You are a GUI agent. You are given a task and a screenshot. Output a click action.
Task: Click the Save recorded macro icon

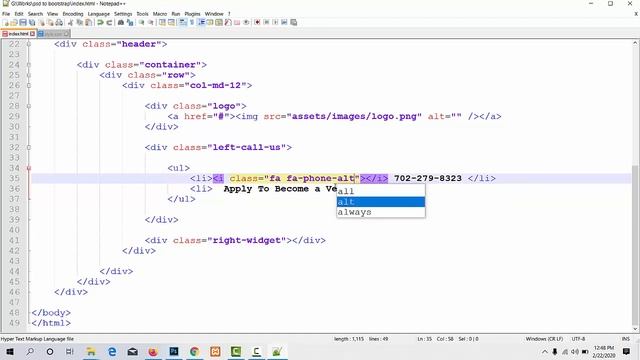(293, 22)
